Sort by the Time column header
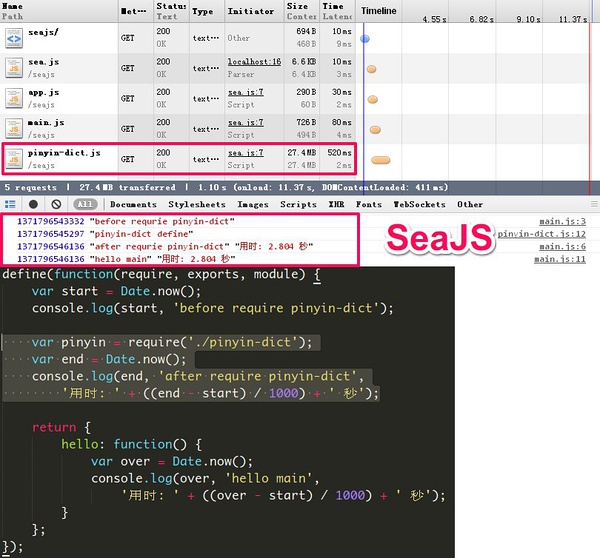600x558 pixels. [x=338, y=11]
